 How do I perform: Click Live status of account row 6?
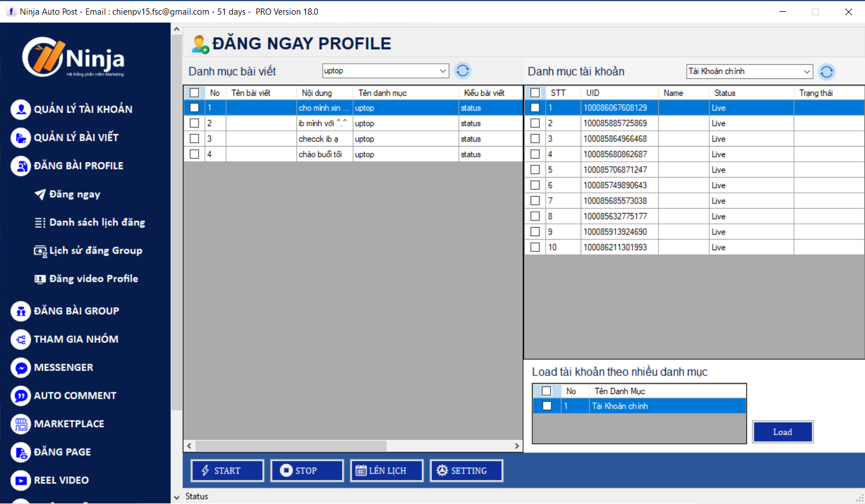[718, 185]
